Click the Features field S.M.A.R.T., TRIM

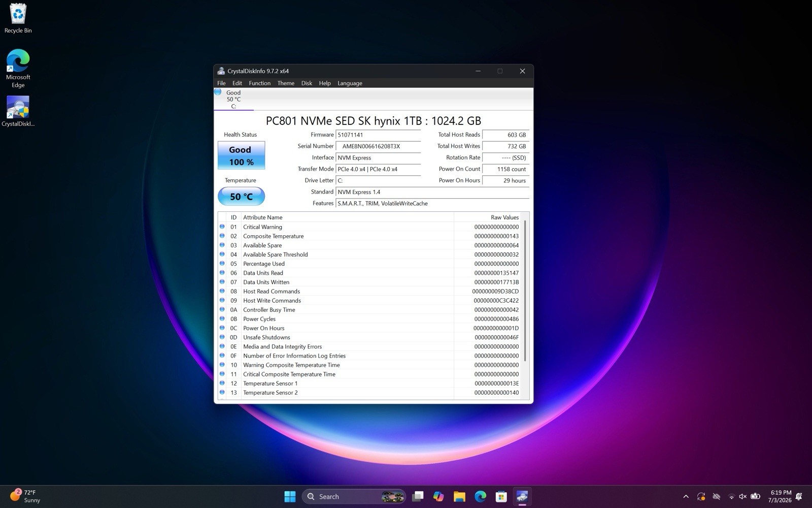(x=432, y=203)
